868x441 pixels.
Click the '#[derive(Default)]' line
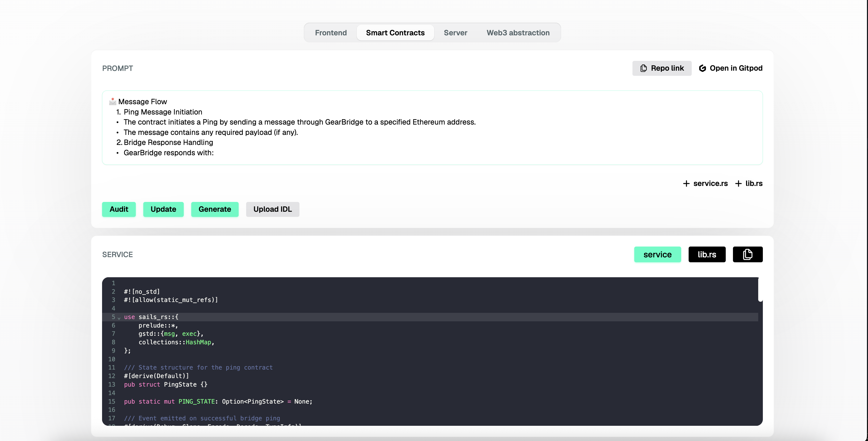(156, 376)
